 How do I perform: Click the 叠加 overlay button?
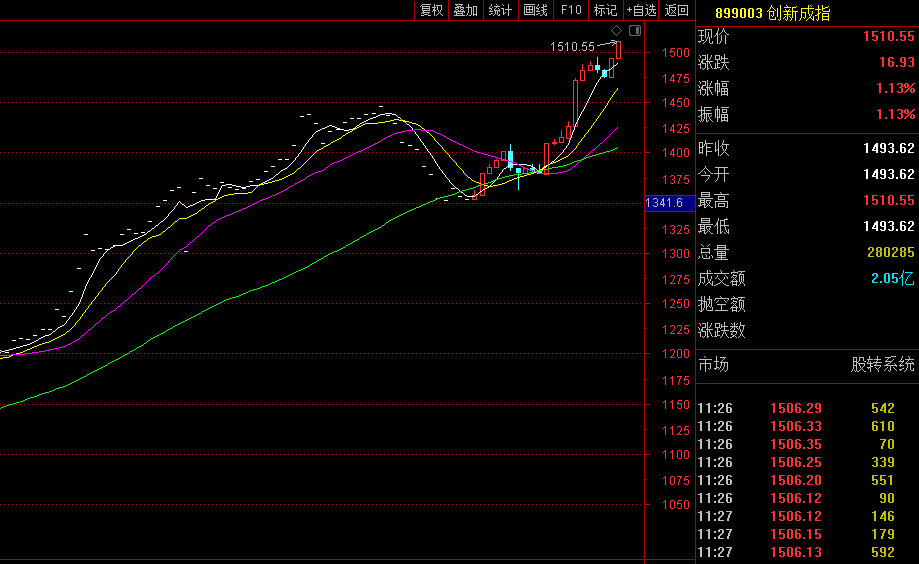(465, 10)
